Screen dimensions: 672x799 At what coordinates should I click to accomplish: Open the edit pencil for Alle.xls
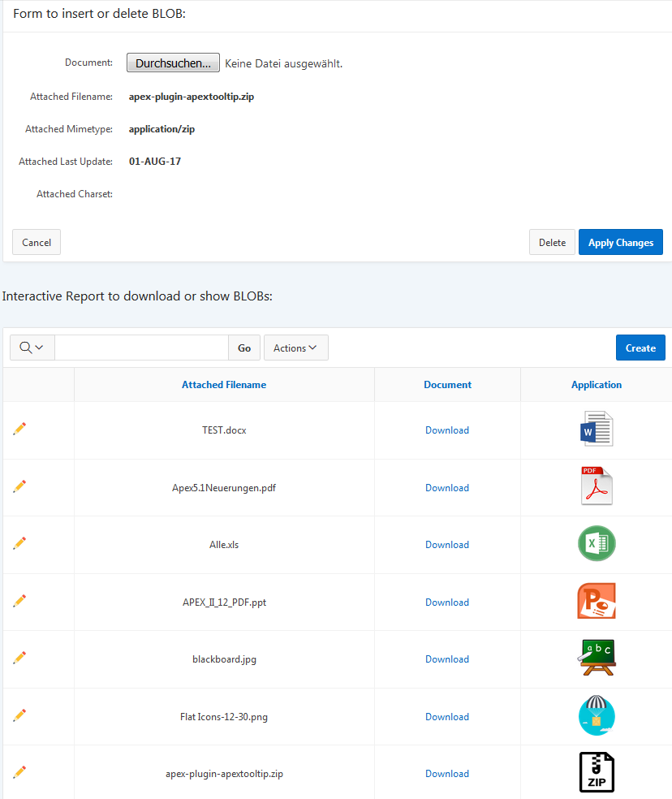(19, 543)
